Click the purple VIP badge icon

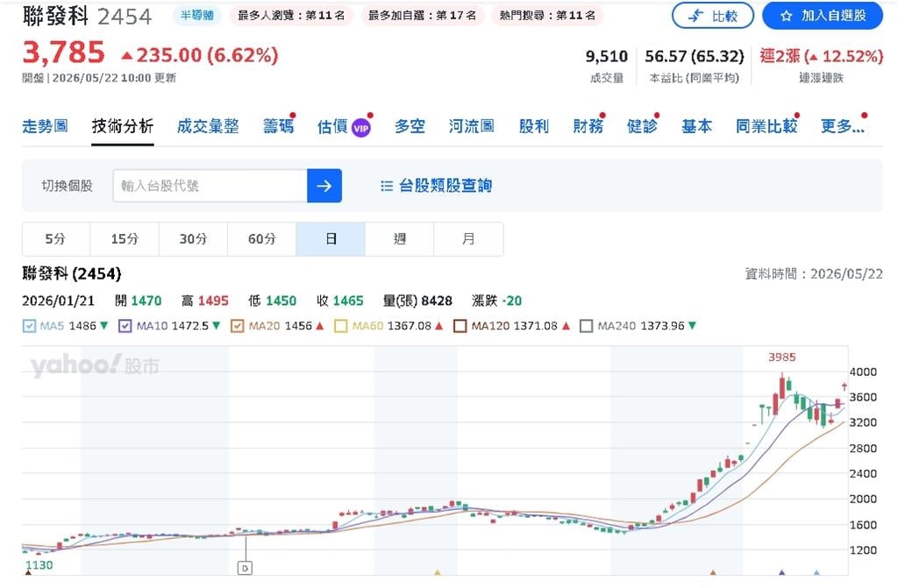(x=360, y=128)
